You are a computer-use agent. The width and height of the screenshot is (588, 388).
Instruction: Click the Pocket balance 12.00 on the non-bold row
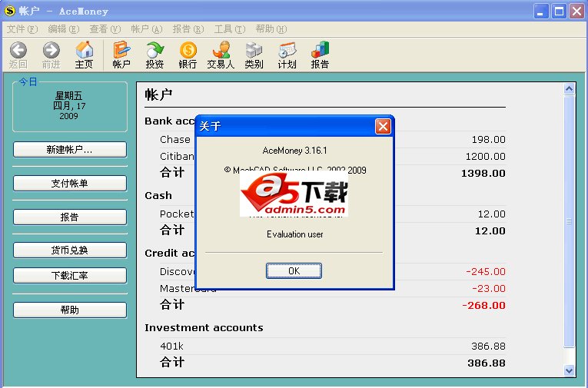point(492,214)
